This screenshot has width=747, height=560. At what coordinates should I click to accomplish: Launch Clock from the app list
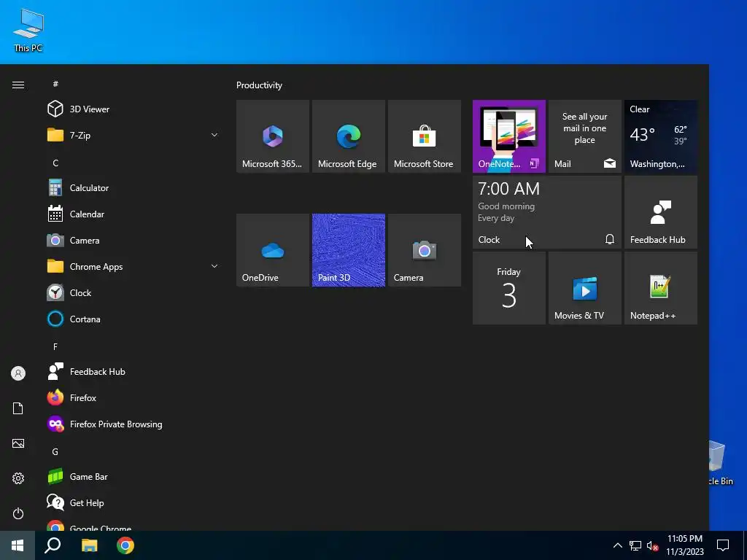(133, 293)
